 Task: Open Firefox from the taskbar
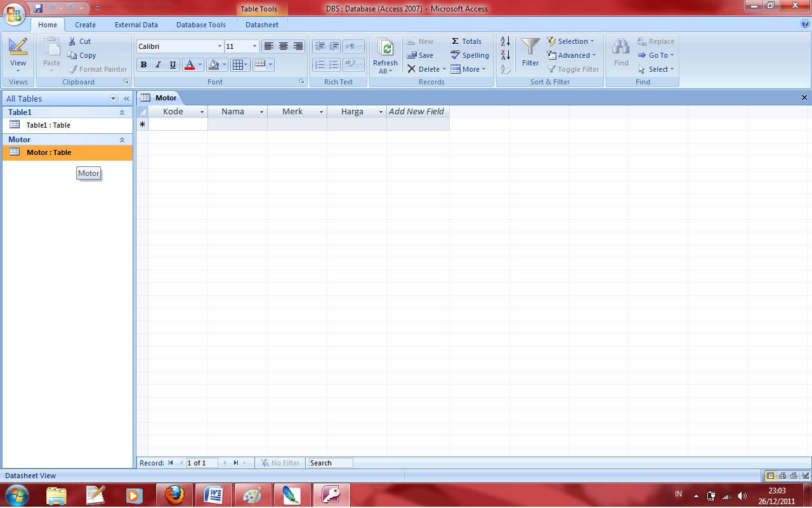coord(174,495)
